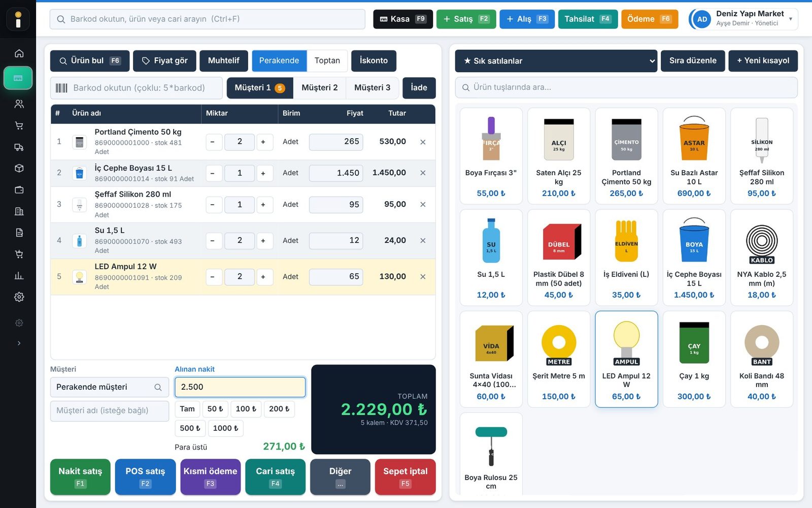The width and height of the screenshot is (812, 508).
Task: Complete with Nakit satış button
Action: (x=80, y=477)
